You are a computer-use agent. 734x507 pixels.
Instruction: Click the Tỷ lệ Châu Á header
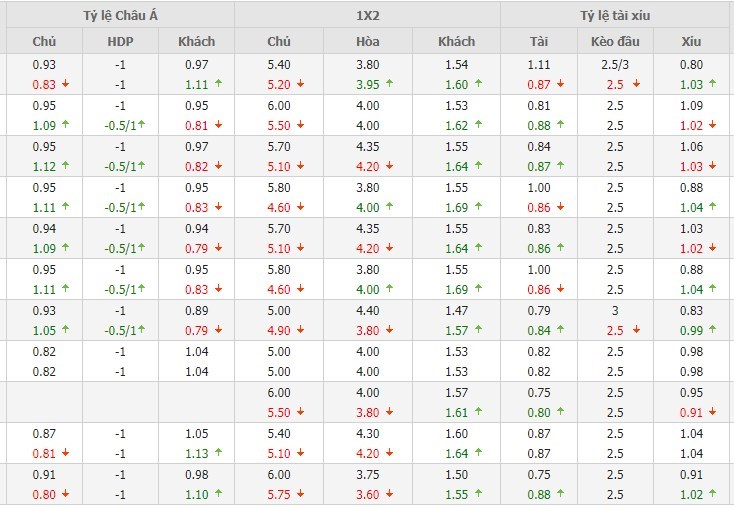tap(117, 15)
